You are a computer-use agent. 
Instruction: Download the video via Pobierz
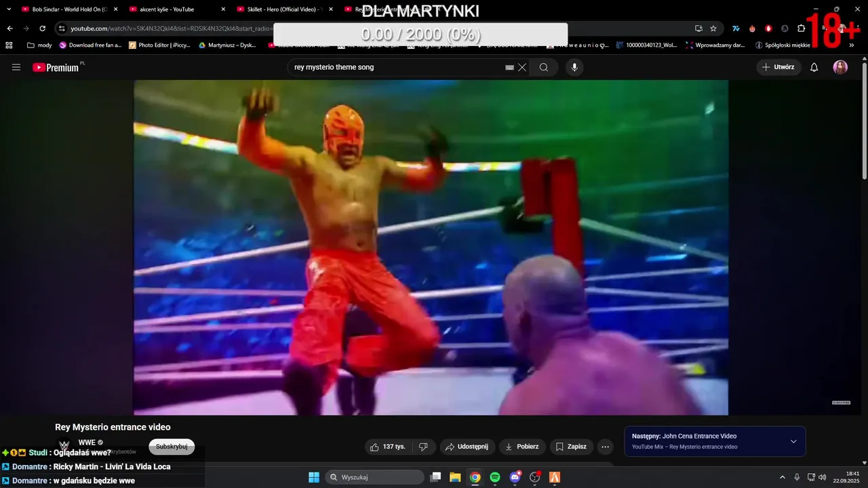522,447
